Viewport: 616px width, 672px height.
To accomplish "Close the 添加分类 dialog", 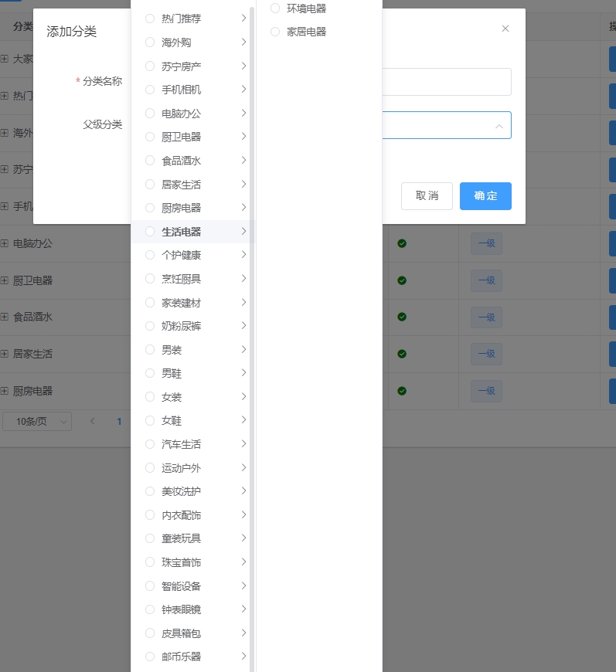I will [505, 29].
